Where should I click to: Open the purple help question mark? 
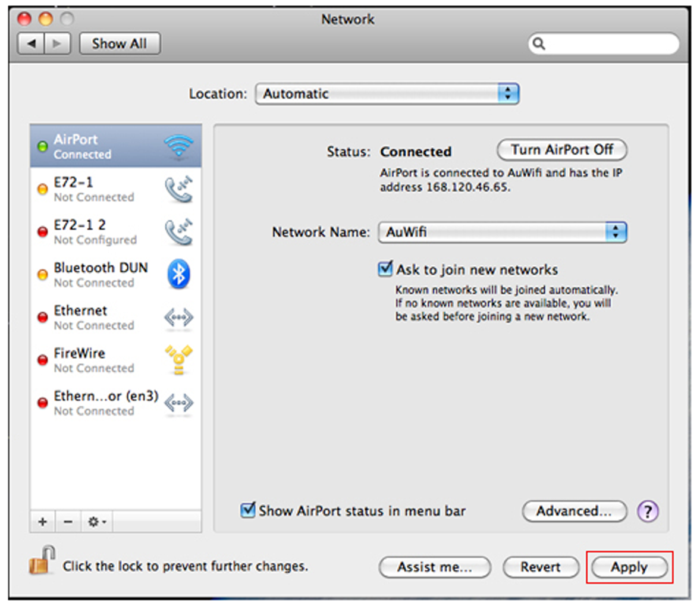pyautogui.click(x=648, y=511)
